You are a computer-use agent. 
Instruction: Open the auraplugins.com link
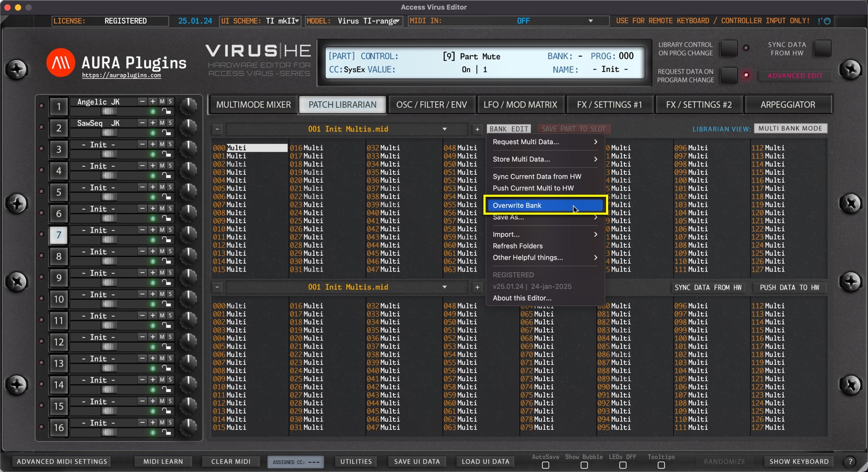tap(122, 76)
